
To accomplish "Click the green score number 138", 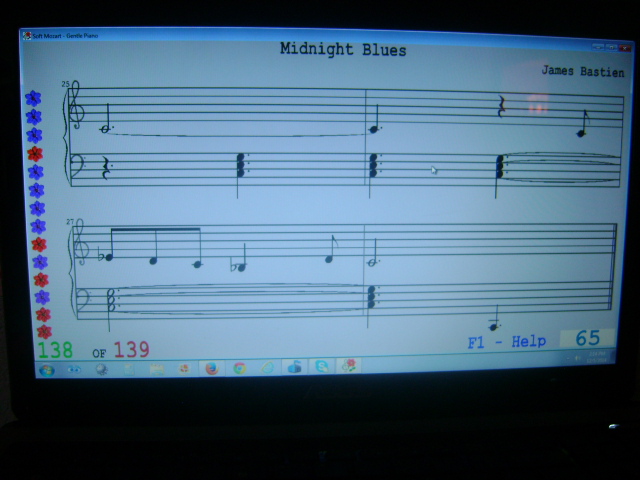I will [x=55, y=350].
